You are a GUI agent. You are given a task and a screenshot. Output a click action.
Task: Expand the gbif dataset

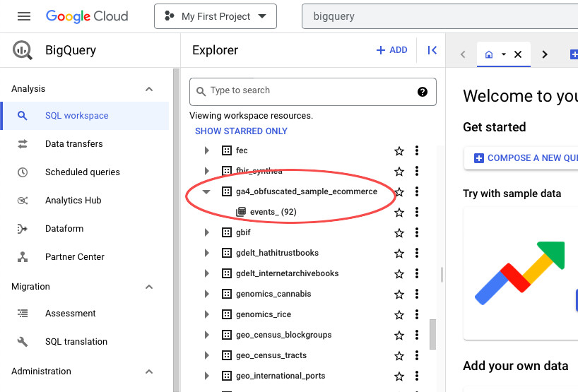pos(207,232)
